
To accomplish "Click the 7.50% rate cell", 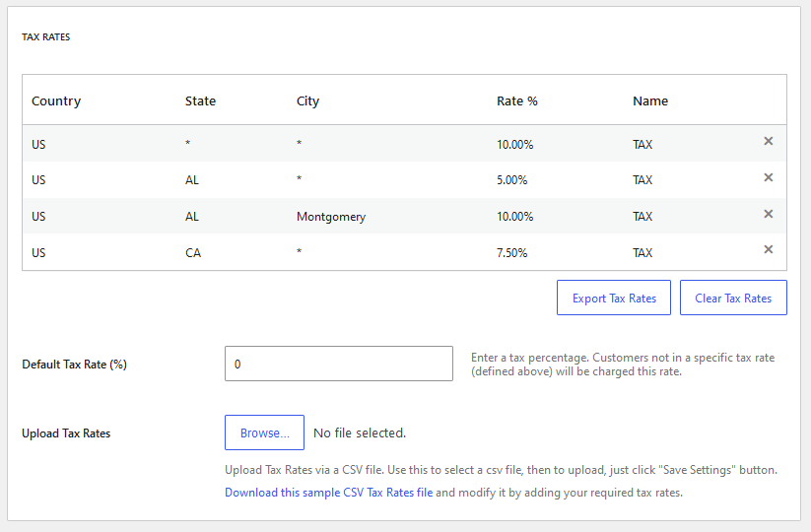I will (x=512, y=253).
